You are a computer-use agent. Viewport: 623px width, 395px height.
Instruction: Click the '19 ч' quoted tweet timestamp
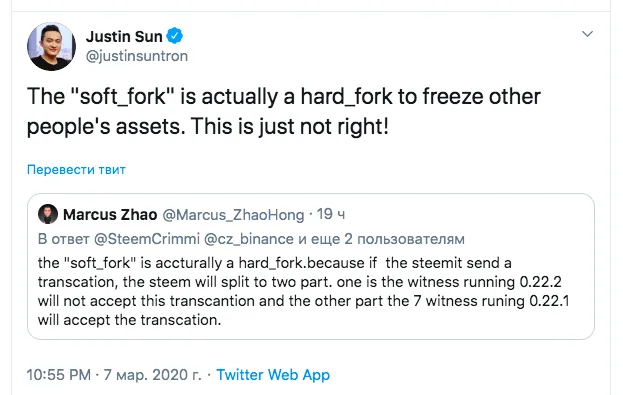331,214
